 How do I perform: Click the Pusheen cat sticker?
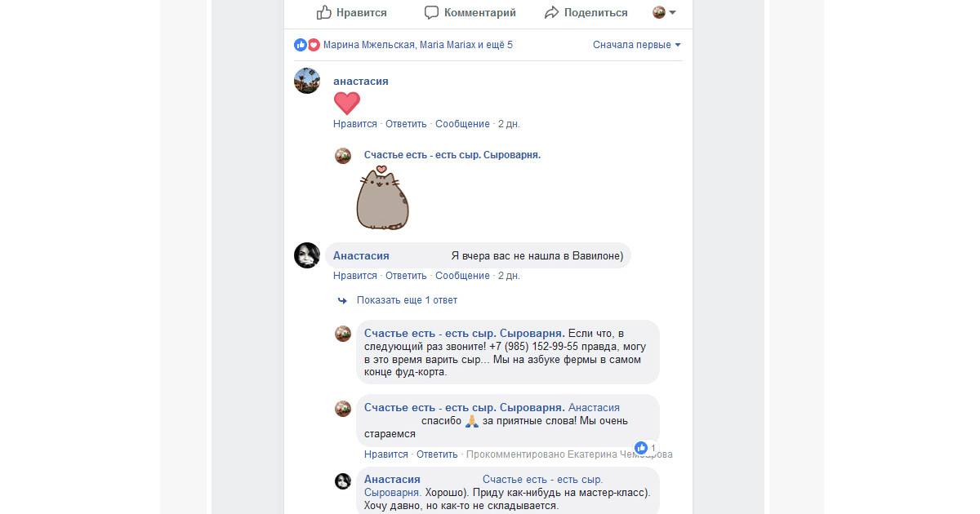(x=383, y=198)
